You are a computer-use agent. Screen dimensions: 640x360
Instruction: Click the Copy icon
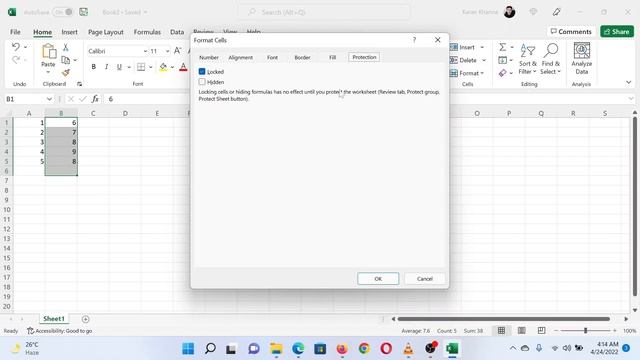[65, 60]
